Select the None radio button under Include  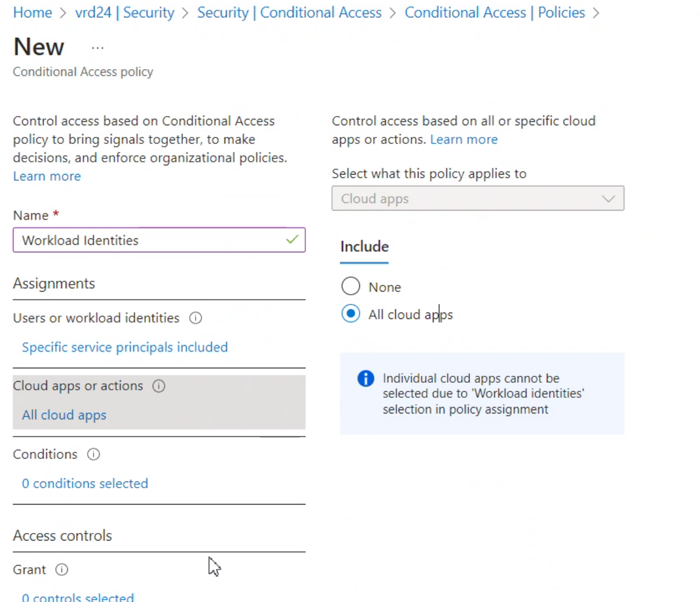[351, 286]
